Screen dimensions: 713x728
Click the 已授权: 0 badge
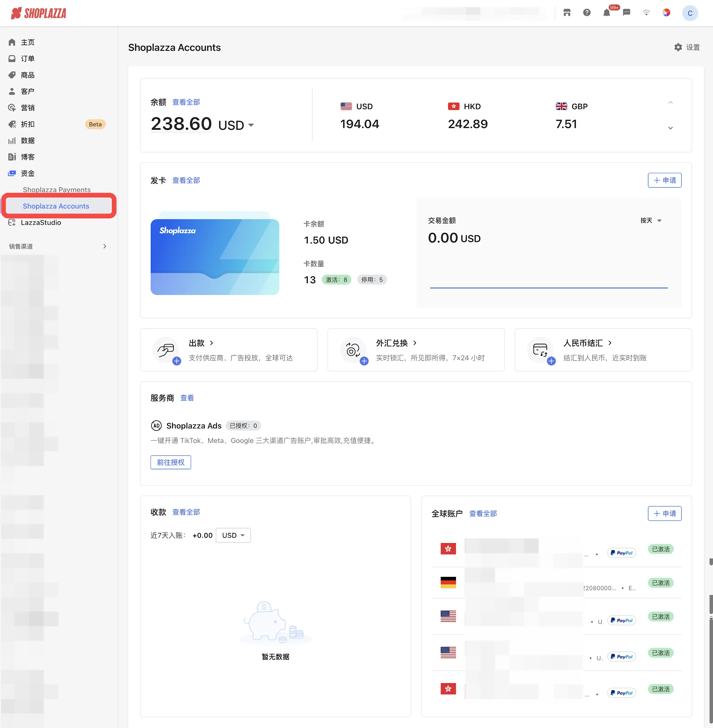pyautogui.click(x=243, y=426)
